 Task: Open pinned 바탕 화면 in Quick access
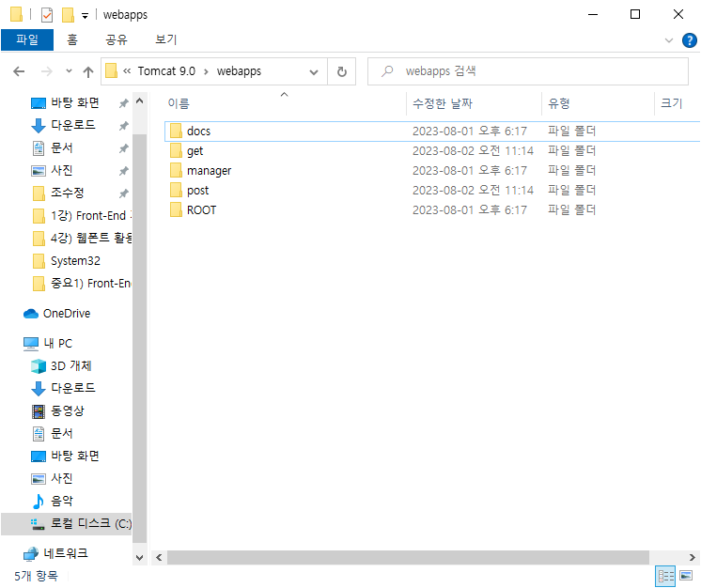pyautogui.click(x=74, y=102)
